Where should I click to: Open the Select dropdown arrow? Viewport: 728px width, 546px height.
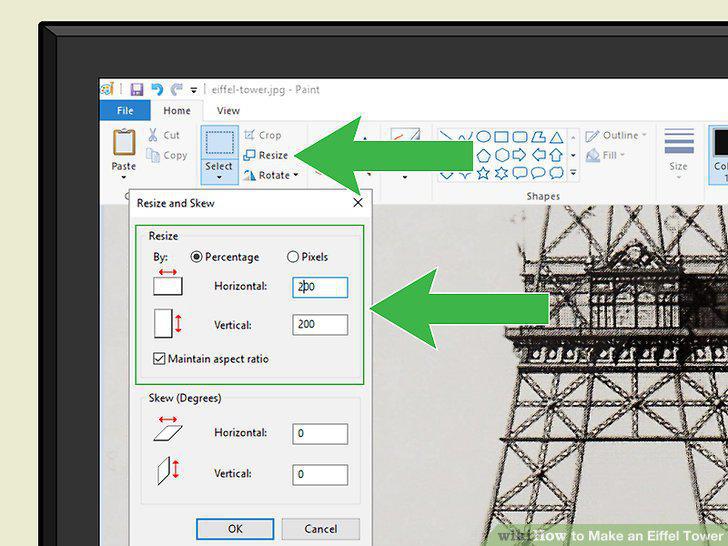click(x=219, y=177)
